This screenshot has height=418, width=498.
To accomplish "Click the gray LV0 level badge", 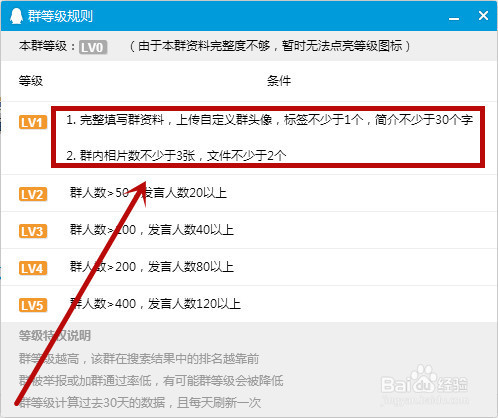I will (x=93, y=47).
